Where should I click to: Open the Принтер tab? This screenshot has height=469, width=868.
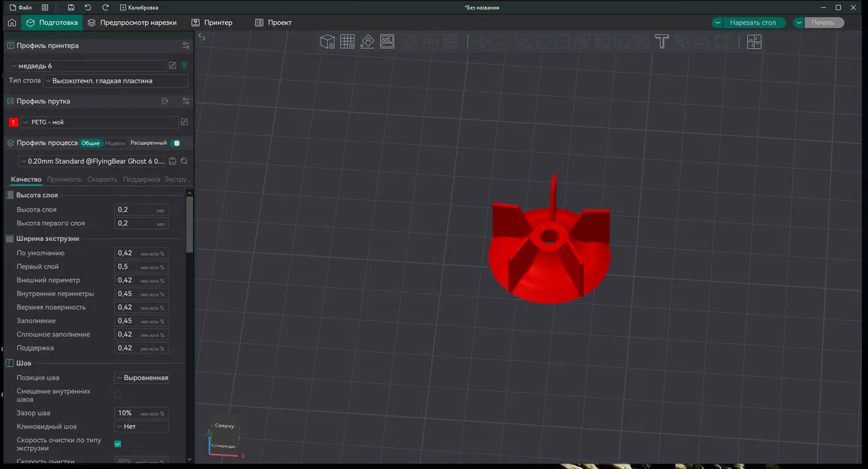tap(212, 23)
